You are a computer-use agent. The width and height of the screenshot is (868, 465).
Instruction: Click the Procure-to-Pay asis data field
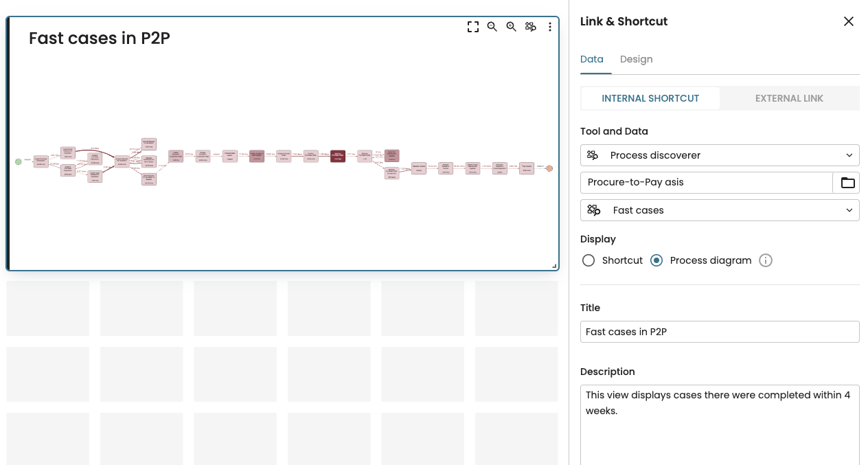pos(707,183)
